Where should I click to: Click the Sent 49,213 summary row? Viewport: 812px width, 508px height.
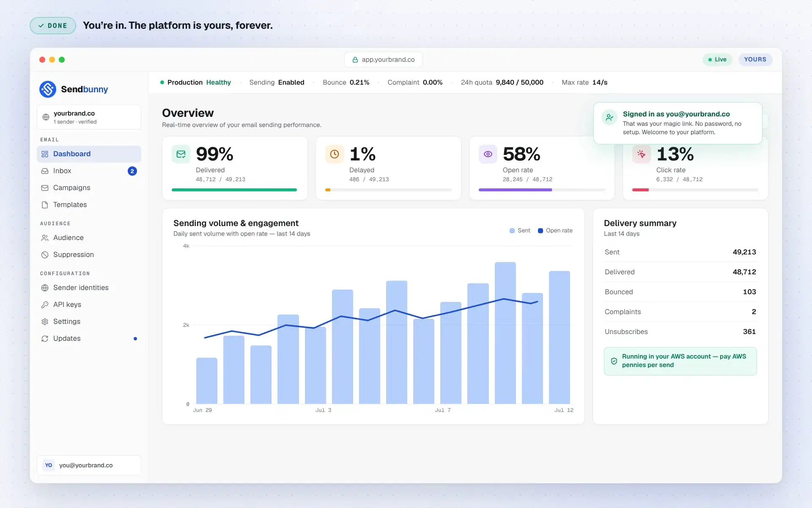[680, 252]
